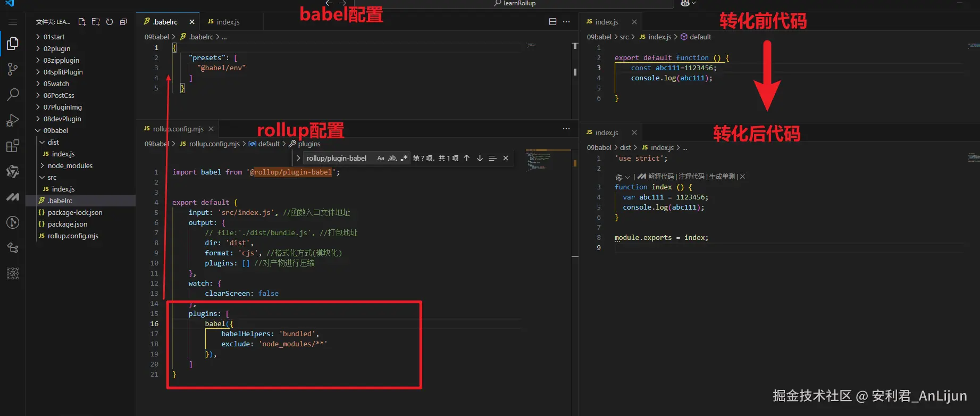This screenshot has height=416, width=980.
Task: Click 生成单测 code lens link
Action: click(x=722, y=177)
